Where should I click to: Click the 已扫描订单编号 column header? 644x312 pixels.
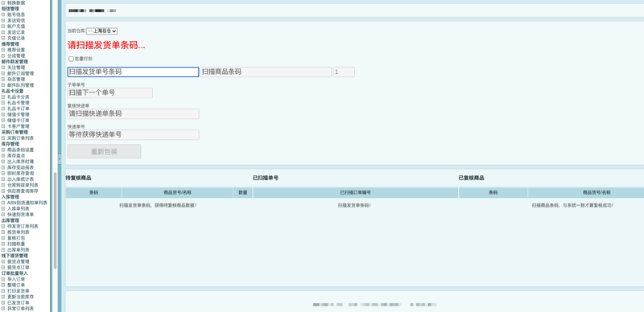356,192
